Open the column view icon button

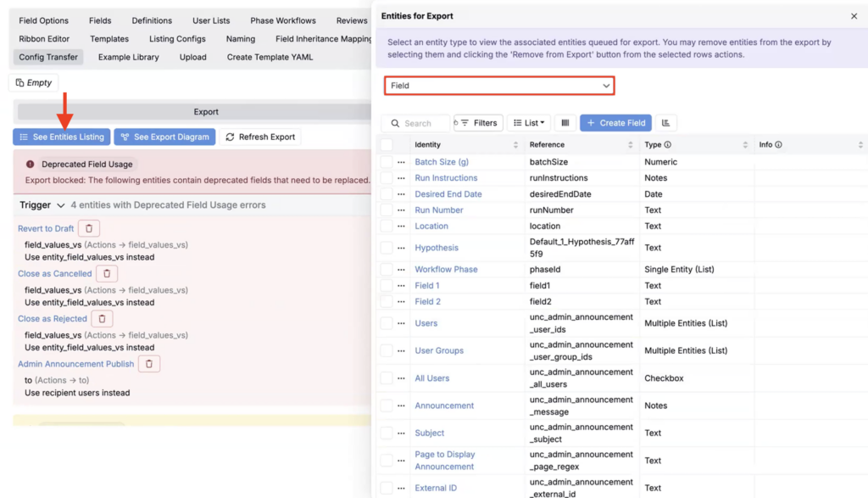[x=565, y=123]
